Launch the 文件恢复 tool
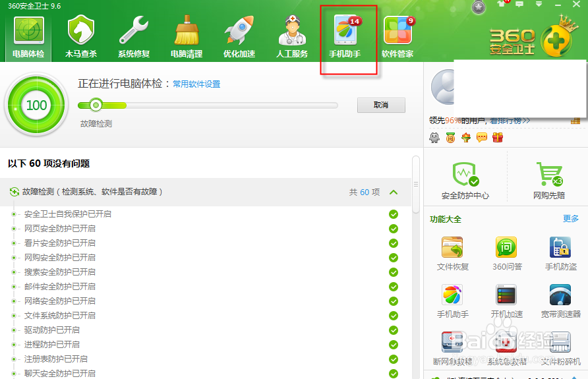The image size is (588, 379). click(453, 254)
